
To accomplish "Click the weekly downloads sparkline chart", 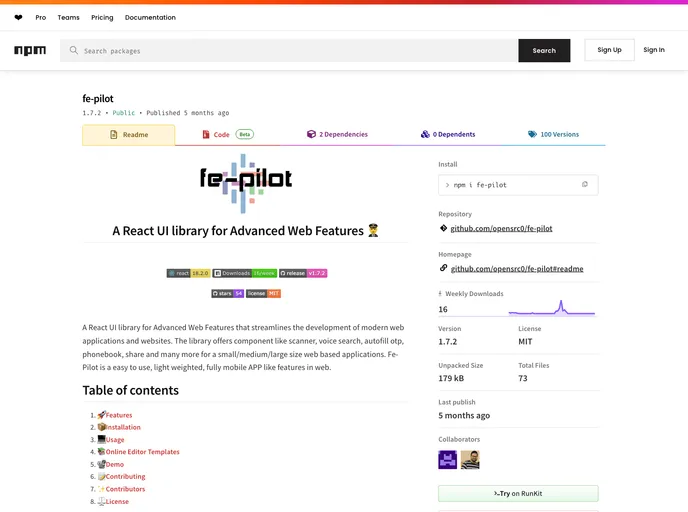I will [552, 308].
